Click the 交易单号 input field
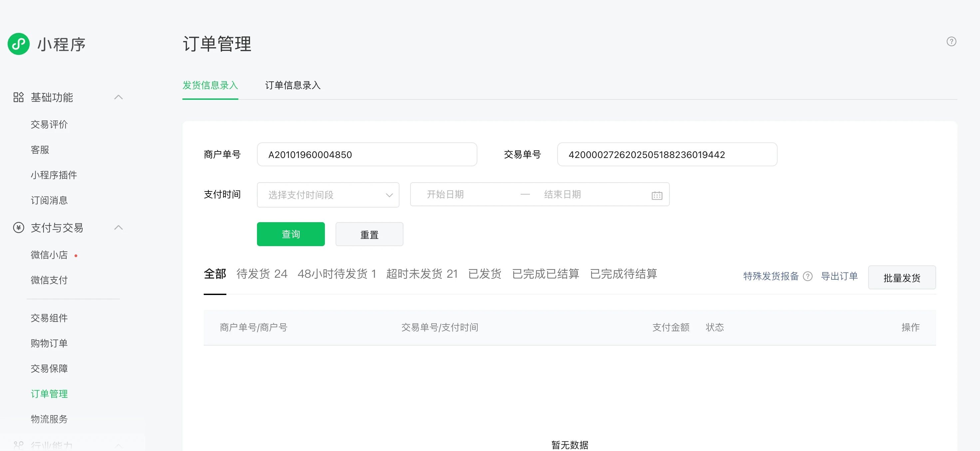This screenshot has width=980, height=451. [x=666, y=155]
